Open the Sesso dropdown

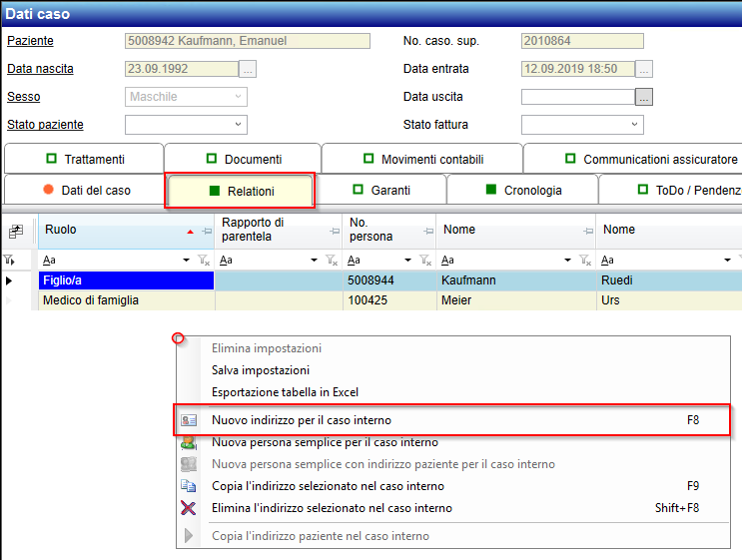click(239, 97)
